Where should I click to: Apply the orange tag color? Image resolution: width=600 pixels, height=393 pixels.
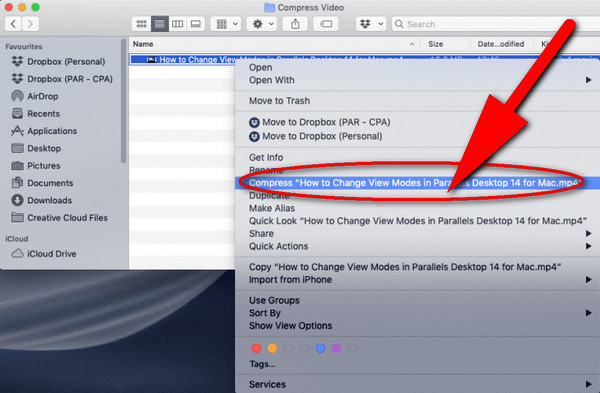(x=272, y=348)
